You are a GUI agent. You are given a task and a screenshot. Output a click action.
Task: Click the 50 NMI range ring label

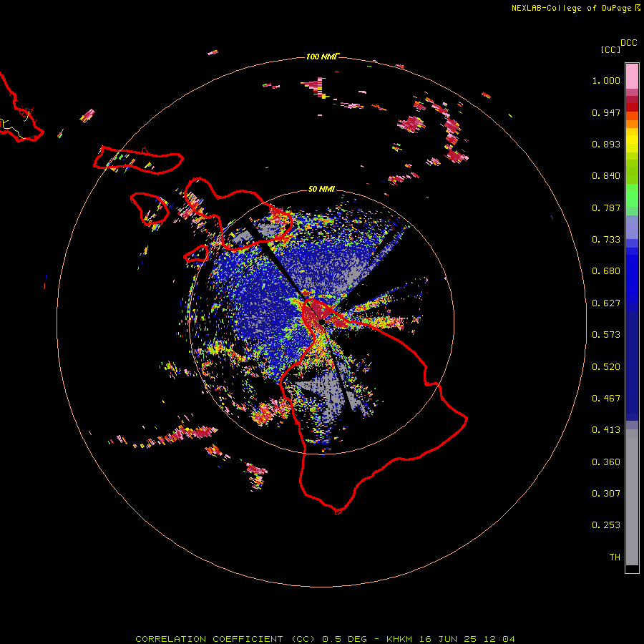[x=321, y=189]
